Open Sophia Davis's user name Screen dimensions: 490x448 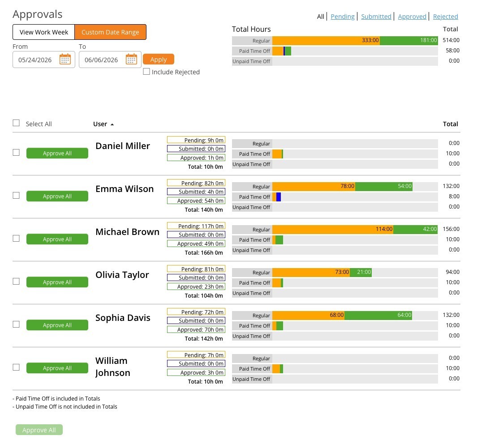(x=123, y=318)
